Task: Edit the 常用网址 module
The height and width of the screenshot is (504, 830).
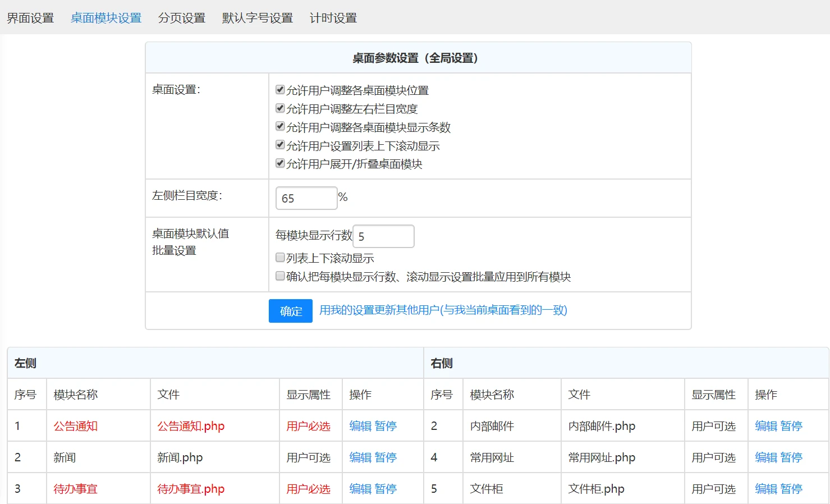Action: click(x=766, y=457)
